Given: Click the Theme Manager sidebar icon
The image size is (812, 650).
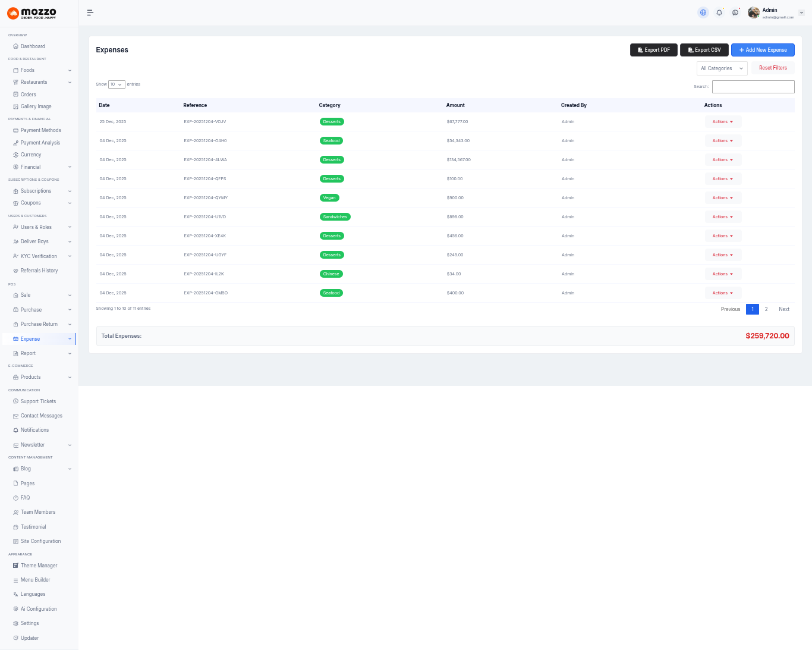Looking at the screenshot, I should (x=15, y=566).
